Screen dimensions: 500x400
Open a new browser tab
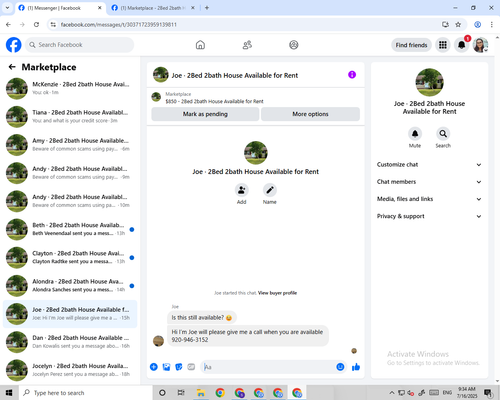(x=207, y=8)
